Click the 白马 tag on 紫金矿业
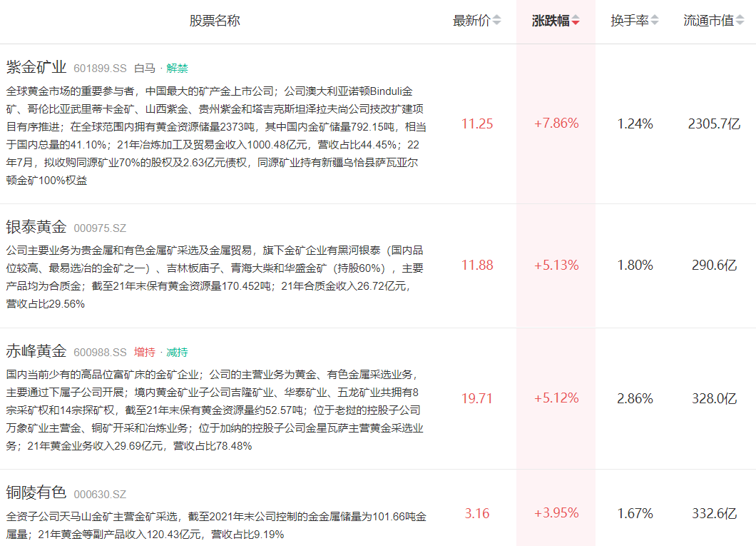Viewport: 756px width, 546px height. [145, 69]
